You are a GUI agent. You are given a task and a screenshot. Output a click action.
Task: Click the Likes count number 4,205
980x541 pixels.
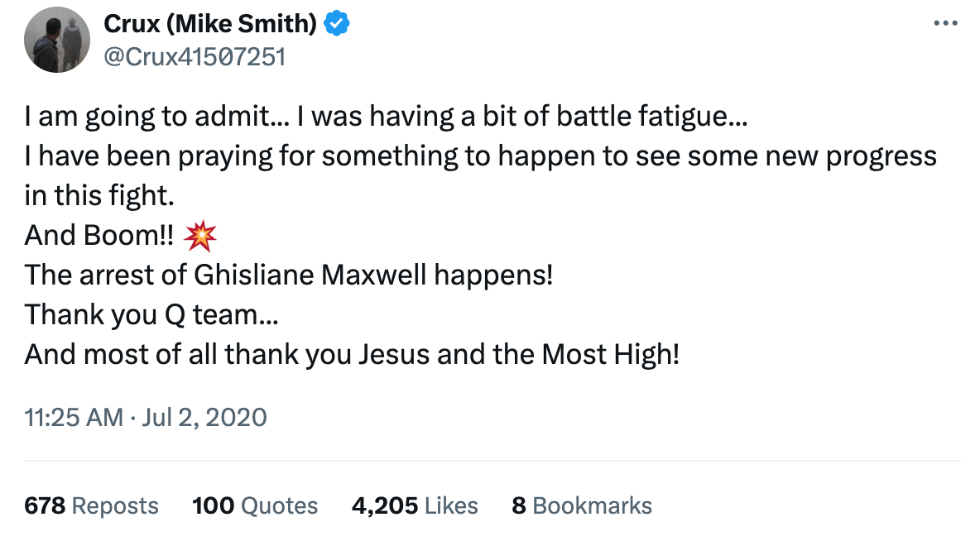point(384,505)
